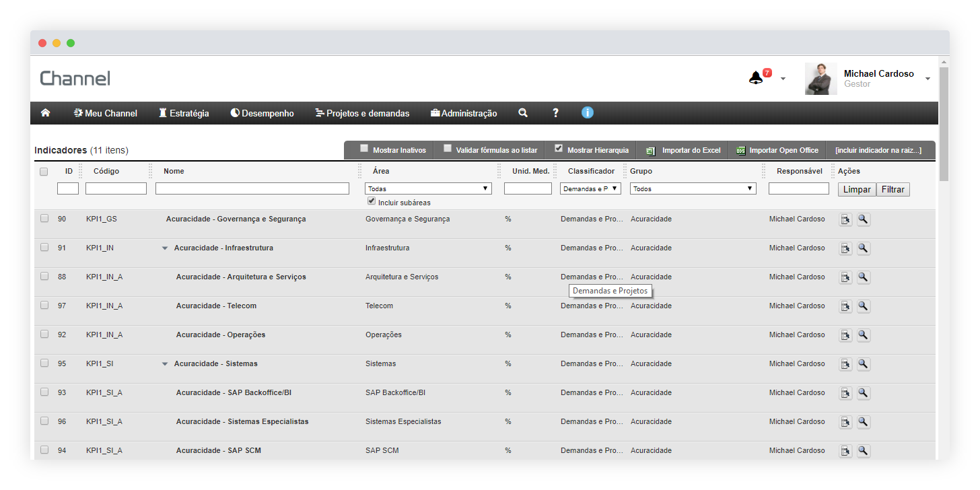Click the Filtrar button

tap(893, 190)
